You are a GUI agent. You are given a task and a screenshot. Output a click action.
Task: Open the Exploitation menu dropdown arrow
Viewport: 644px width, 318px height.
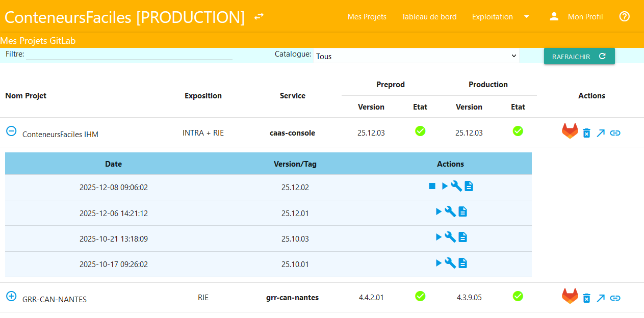pyautogui.click(x=527, y=17)
